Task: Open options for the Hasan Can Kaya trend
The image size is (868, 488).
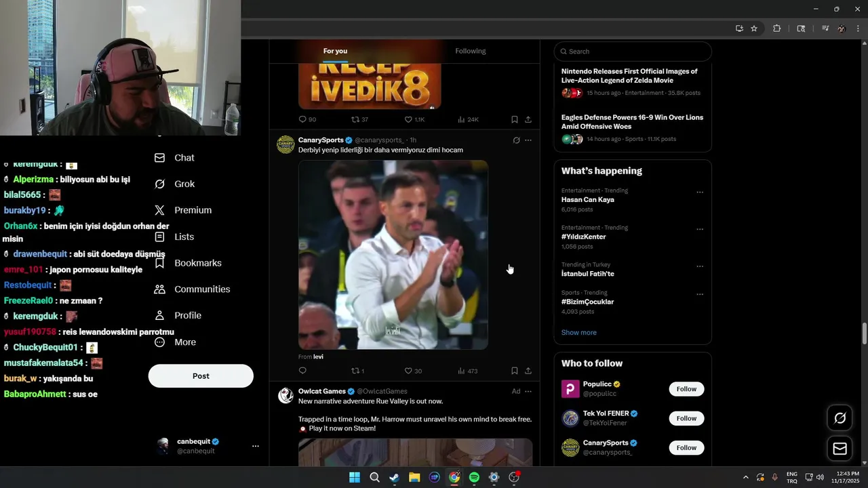Action: pos(700,192)
